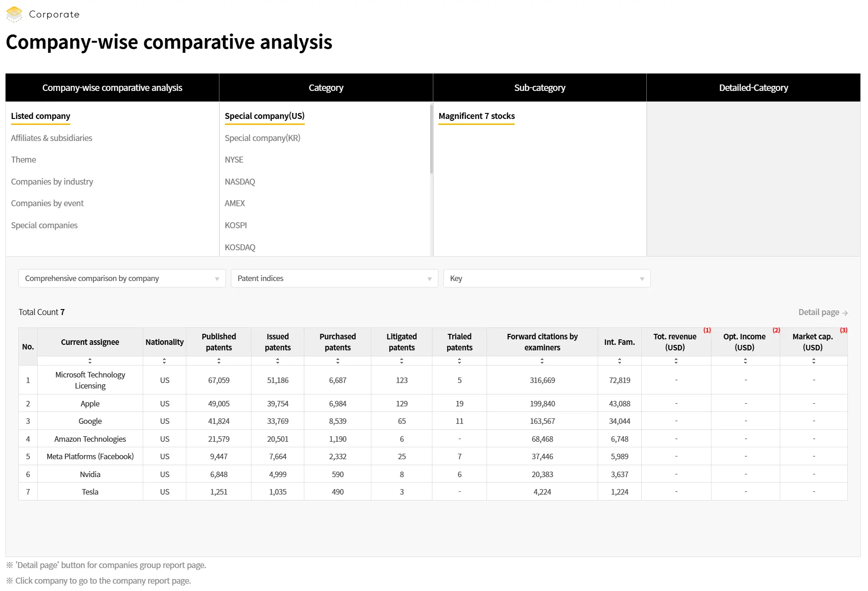Sort by Issued patents column
The image size is (868, 591).
pos(278,361)
